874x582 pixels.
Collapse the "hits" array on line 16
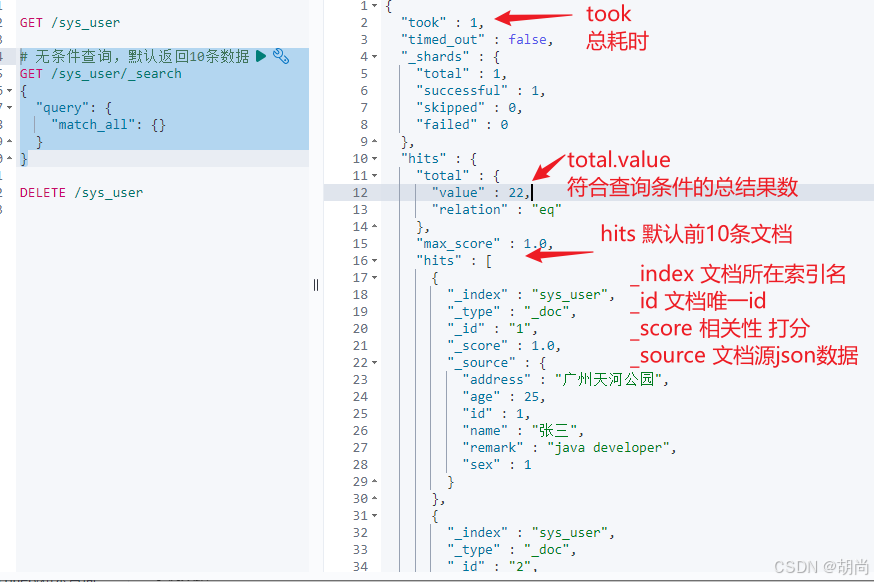tap(375, 261)
